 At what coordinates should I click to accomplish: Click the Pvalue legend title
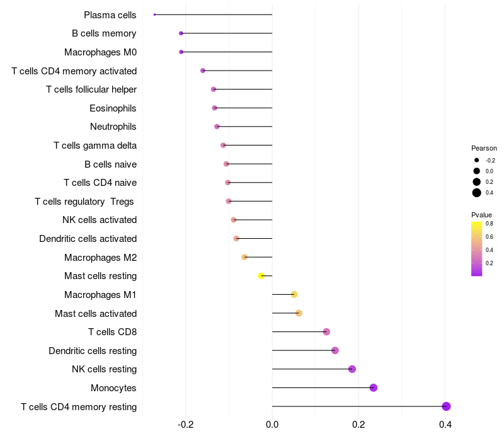482,215
